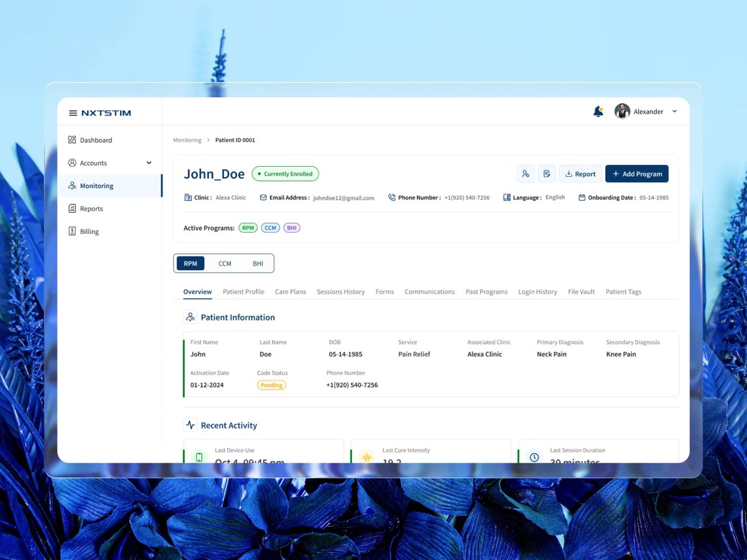Click the Pain Relief service value
Image resolution: width=747 pixels, height=560 pixels.
point(414,354)
